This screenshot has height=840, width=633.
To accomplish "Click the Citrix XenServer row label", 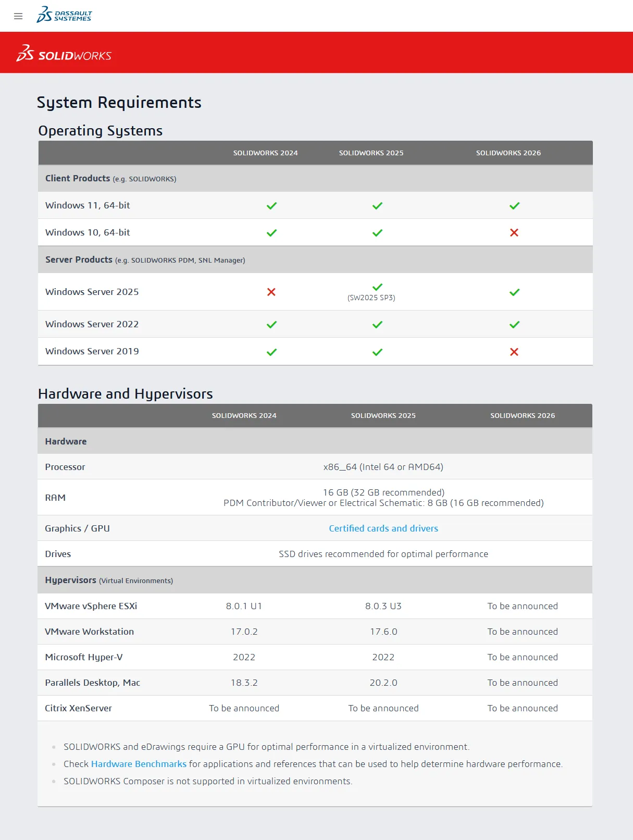I will pyautogui.click(x=79, y=708).
